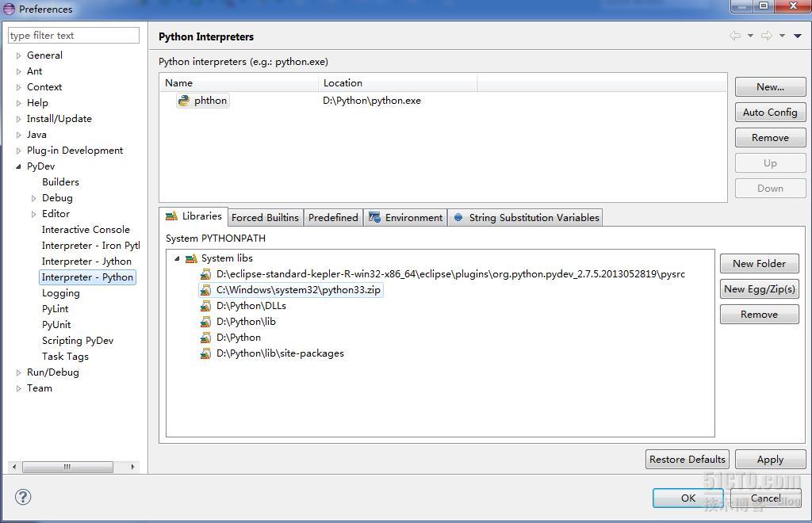Click the library icon beside D:\Python\lib\site-packages

[206, 353]
